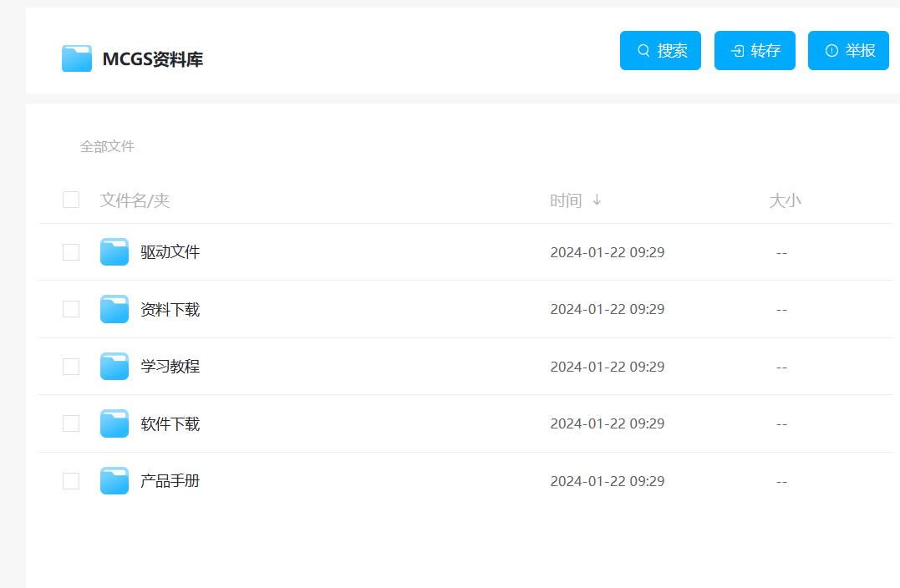Click the 驱动文件 folder icon

pos(114,252)
